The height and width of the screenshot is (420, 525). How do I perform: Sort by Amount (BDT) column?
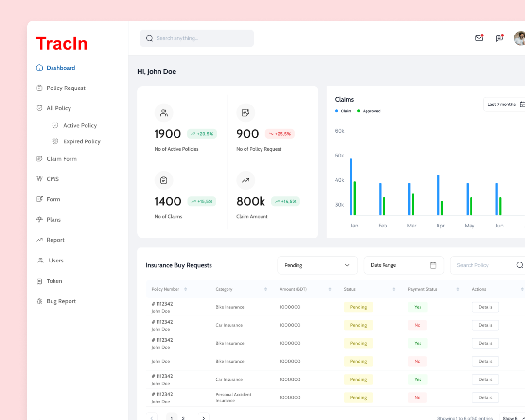pyautogui.click(x=330, y=289)
